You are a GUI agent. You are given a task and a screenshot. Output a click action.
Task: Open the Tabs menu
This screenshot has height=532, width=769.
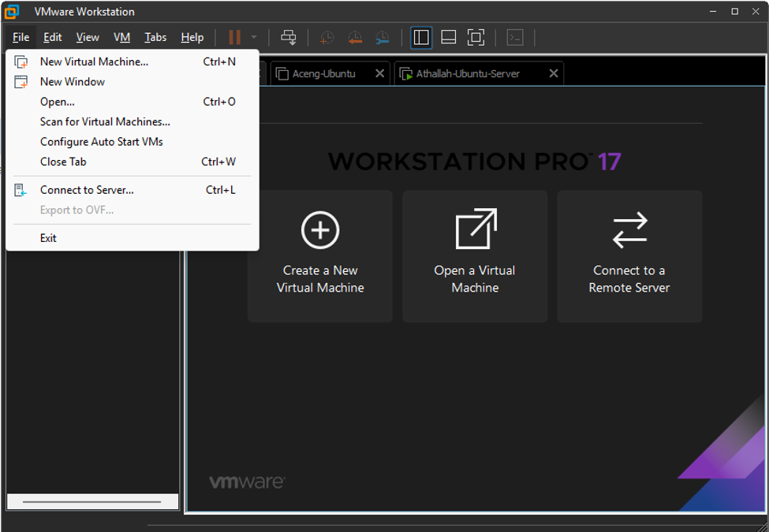pyautogui.click(x=155, y=37)
